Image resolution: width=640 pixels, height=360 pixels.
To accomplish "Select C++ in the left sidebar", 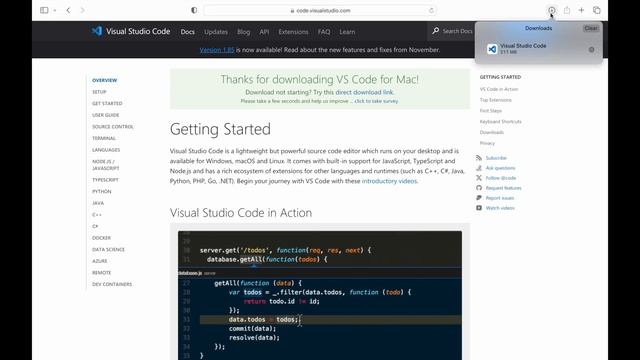I will (x=97, y=215).
